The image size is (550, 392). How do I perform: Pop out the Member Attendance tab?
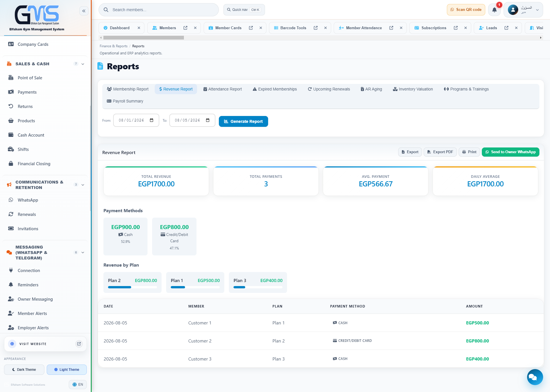click(x=391, y=28)
